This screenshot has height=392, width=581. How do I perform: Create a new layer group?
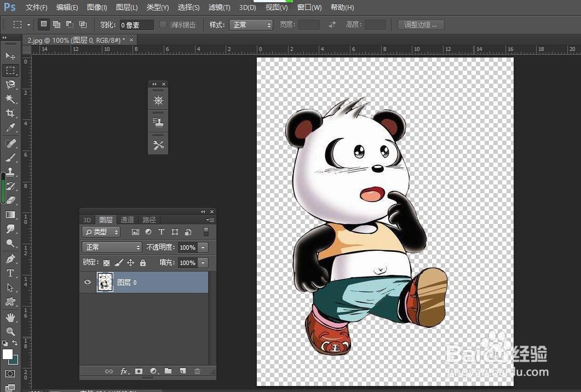point(168,371)
